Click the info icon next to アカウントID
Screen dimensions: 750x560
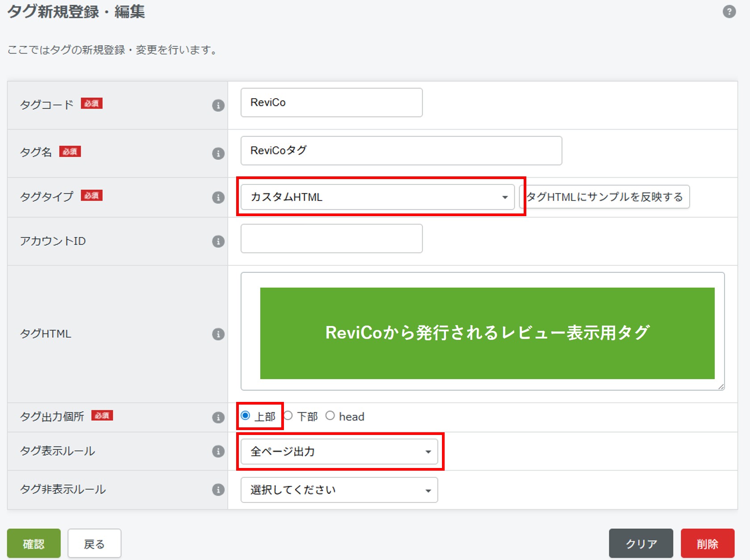click(x=218, y=240)
